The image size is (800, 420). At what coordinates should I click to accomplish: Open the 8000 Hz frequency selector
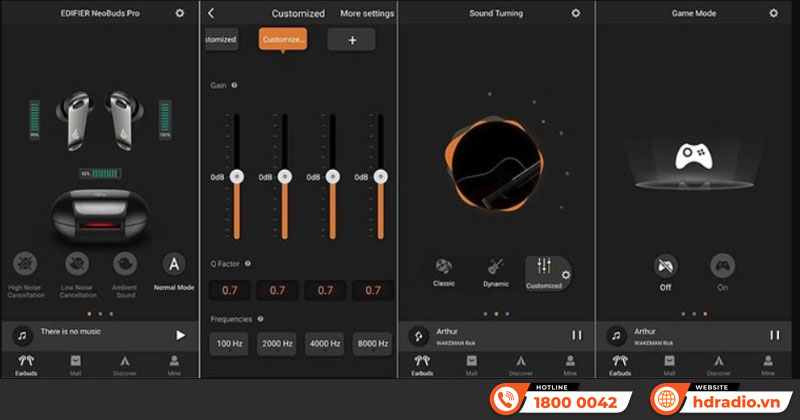[372, 344]
